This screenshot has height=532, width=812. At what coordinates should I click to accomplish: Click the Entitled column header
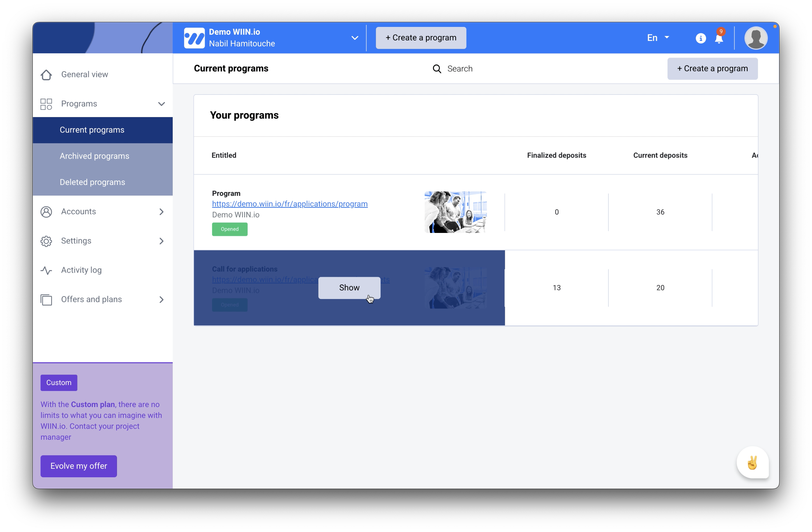pos(223,156)
